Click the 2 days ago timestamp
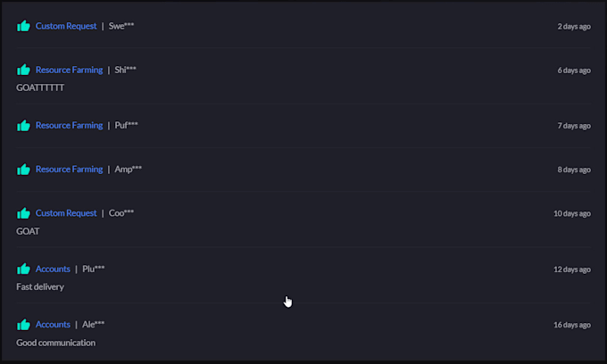This screenshot has width=607, height=364. (574, 26)
